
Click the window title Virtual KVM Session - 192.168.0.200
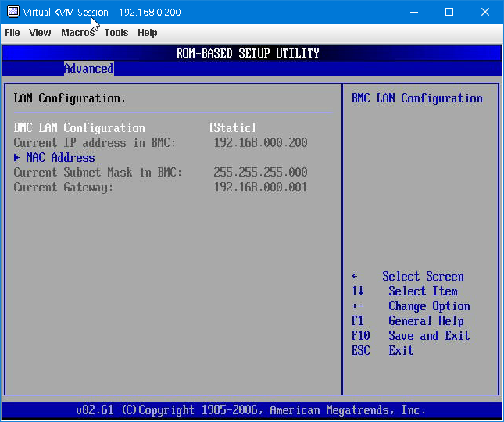point(102,13)
